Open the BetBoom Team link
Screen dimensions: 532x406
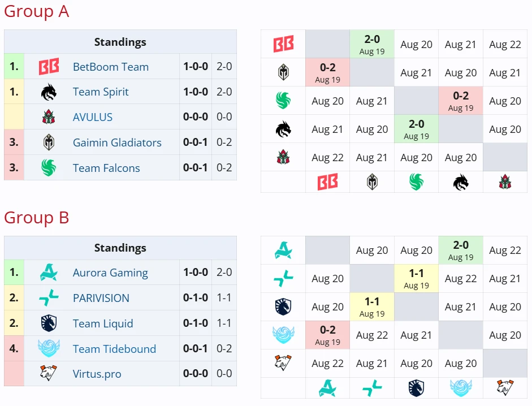click(x=111, y=67)
